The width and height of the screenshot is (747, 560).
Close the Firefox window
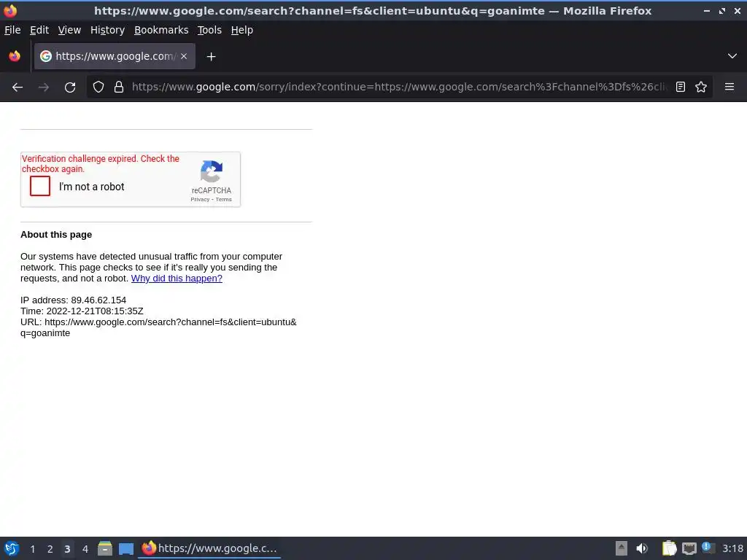(x=737, y=10)
